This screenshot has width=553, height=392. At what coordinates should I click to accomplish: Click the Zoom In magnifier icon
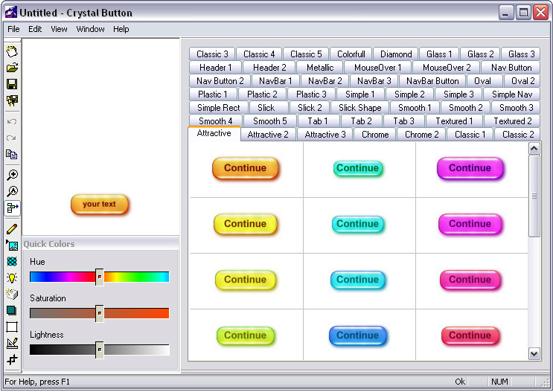point(12,175)
